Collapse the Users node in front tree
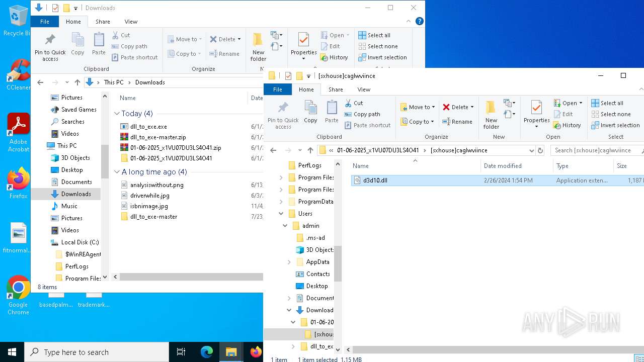Screen dimensions: 644x362 (281, 214)
